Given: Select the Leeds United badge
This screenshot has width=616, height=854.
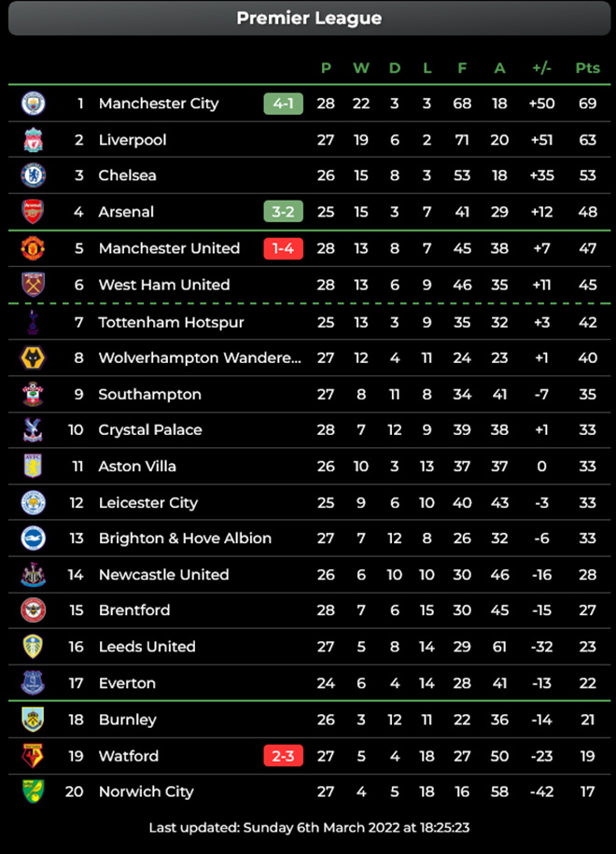Looking at the screenshot, I should pyautogui.click(x=32, y=647).
